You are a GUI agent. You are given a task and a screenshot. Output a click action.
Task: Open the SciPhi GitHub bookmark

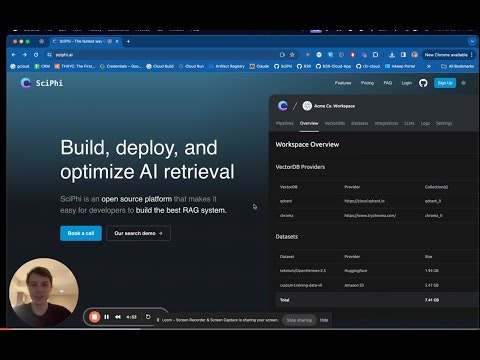pos(283,66)
